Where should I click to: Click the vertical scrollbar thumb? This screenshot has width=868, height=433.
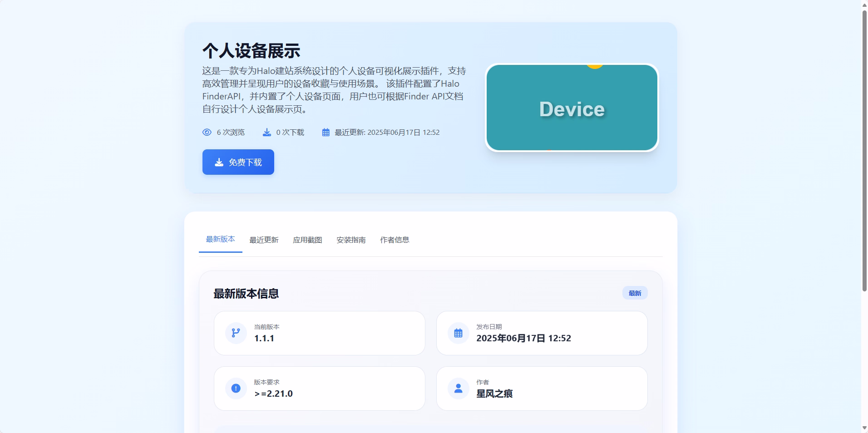864,150
